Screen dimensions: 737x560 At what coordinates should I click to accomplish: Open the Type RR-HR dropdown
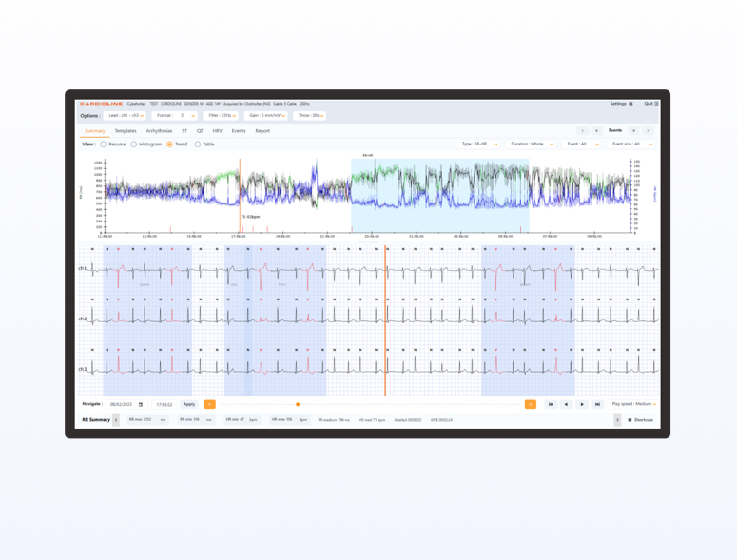tap(479, 145)
